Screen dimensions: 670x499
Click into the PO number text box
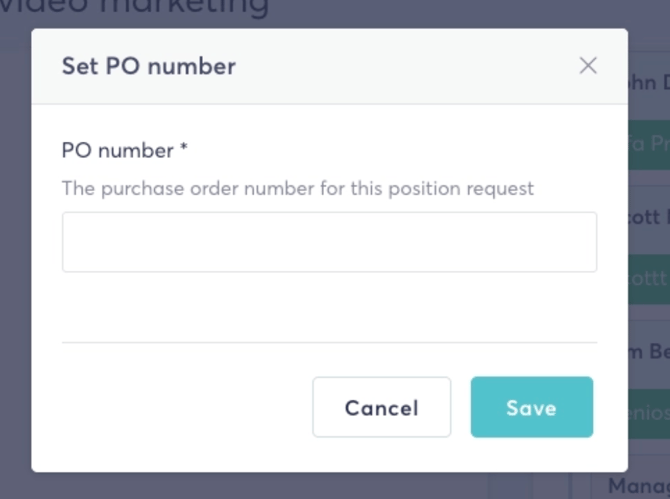329,242
